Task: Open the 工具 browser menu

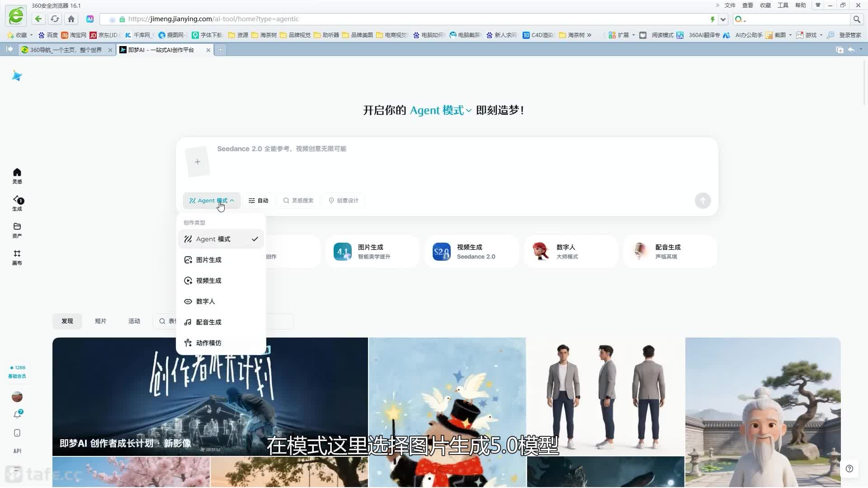Action: pos(783,5)
